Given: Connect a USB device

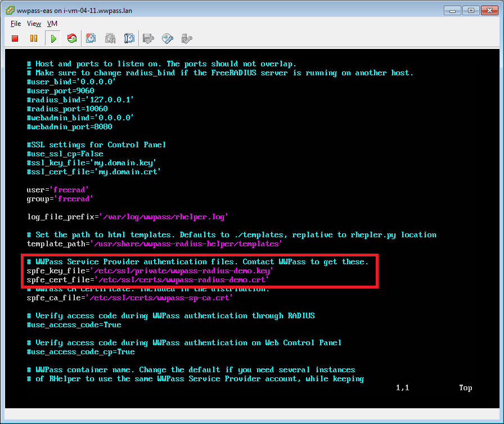Looking at the screenshot, I should pyautogui.click(x=187, y=38).
